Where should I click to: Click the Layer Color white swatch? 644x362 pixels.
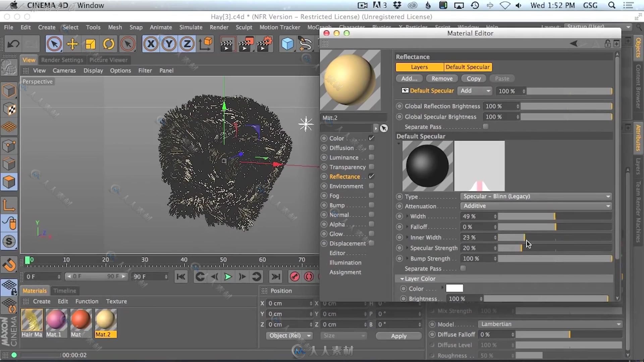pos(454,288)
